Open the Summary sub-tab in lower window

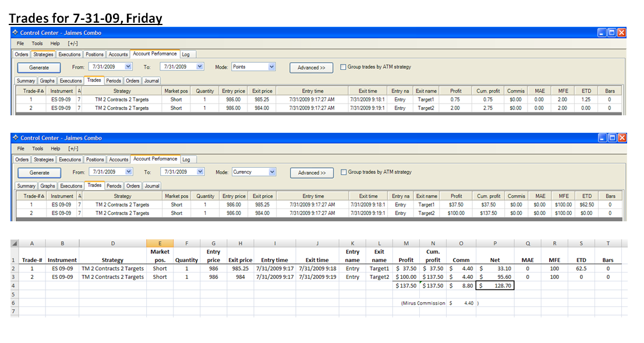click(x=26, y=186)
